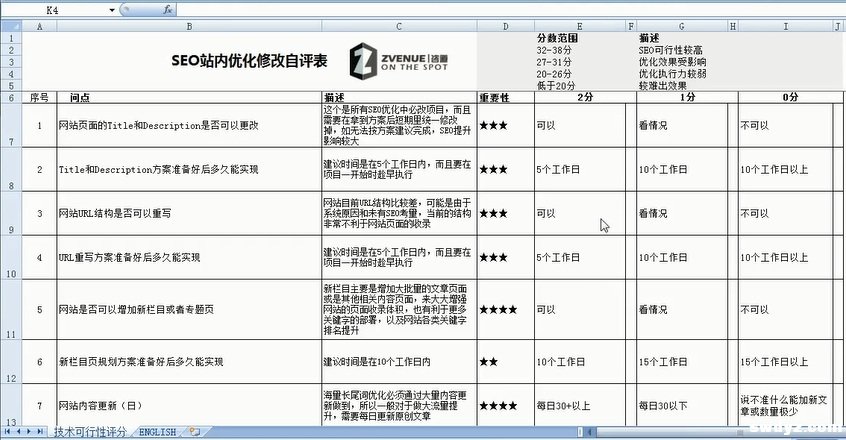
Task: Click the fx insert function icon
Action: click(x=168, y=9)
